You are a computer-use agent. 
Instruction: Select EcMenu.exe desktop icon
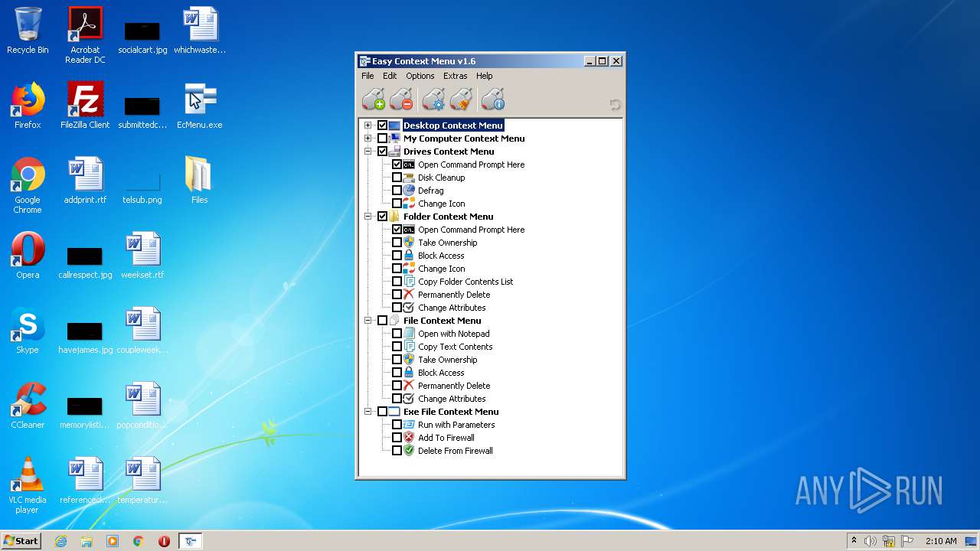click(x=200, y=106)
